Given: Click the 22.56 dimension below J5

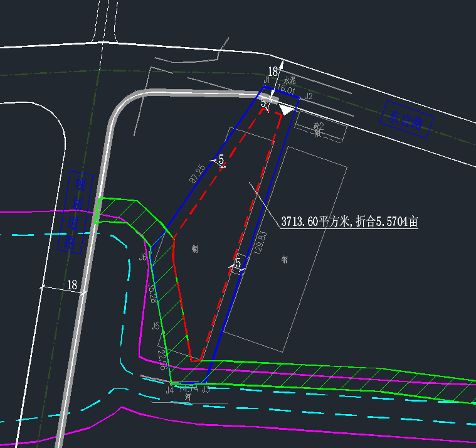Looking at the screenshot, I should click(162, 361).
